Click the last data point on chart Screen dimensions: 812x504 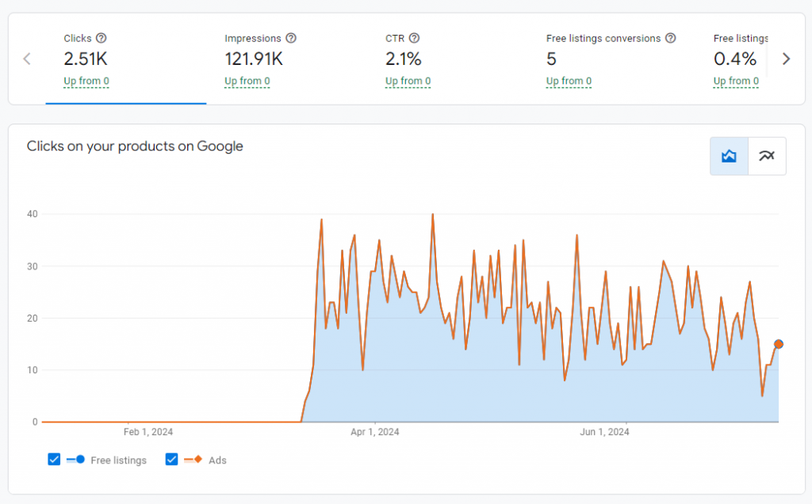779,344
